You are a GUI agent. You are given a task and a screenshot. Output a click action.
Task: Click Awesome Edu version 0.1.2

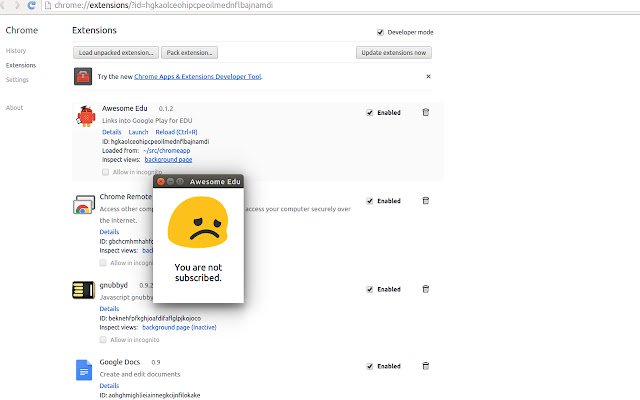[166, 109]
